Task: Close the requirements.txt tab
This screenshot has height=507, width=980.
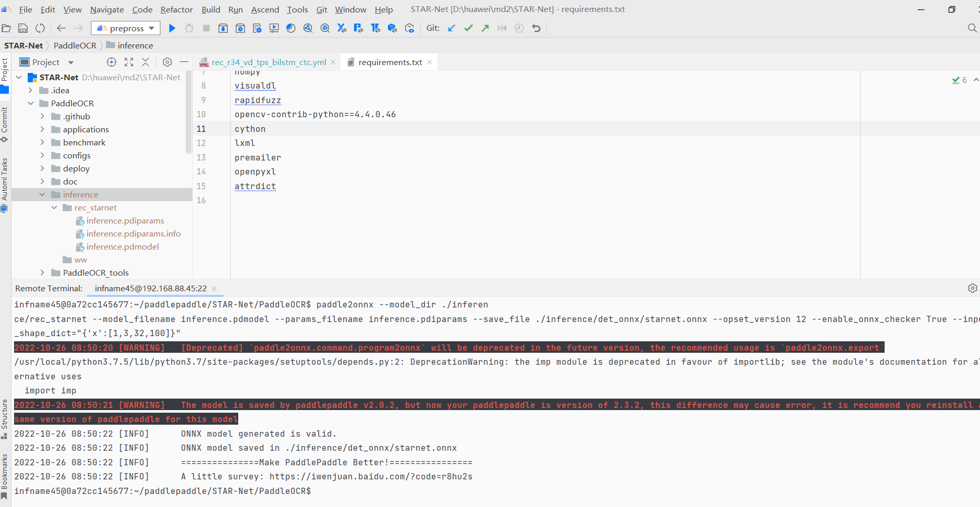Action: click(430, 62)
